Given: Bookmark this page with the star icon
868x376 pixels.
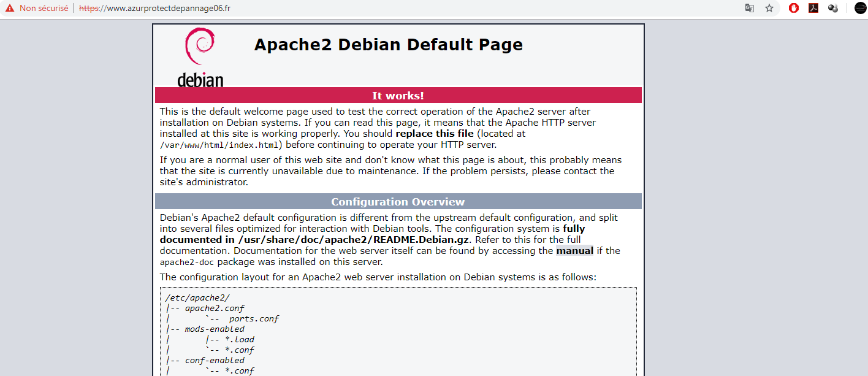Looking at the screenshot, I should 769,9.
